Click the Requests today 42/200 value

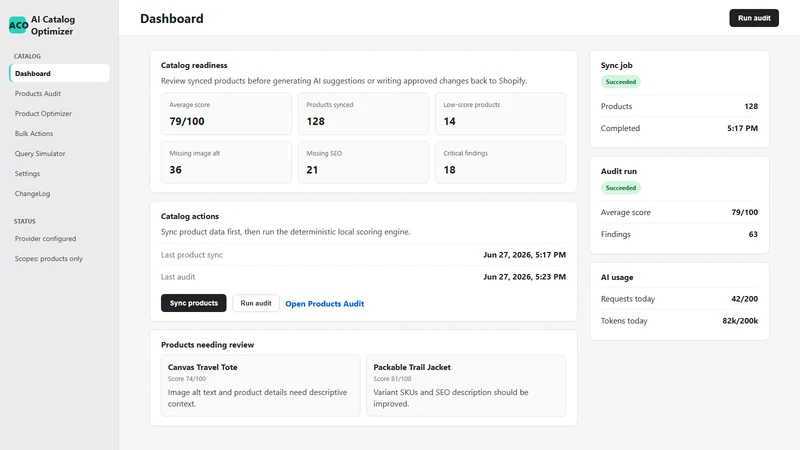pos(744,298)
